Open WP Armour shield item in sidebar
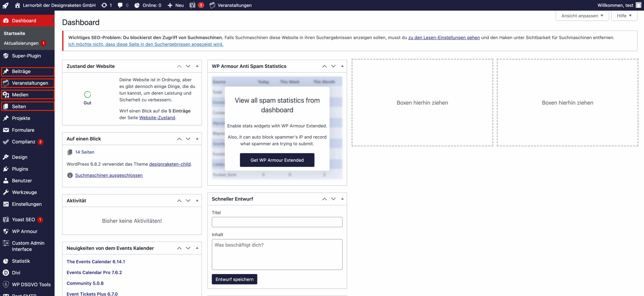This screenshot has height=296, width=644. coord(24,231)
